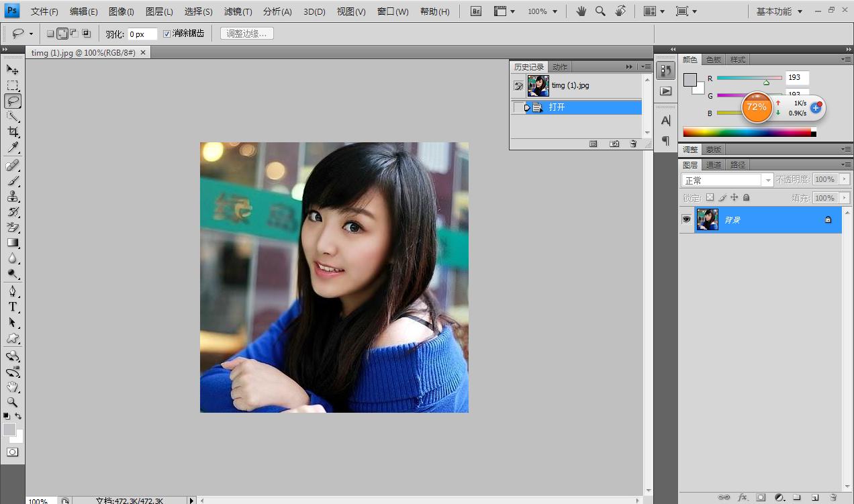Open the Essentials workspace dropdown
Viewport: 854px width, 504px height.
click(x=779, y=11)
